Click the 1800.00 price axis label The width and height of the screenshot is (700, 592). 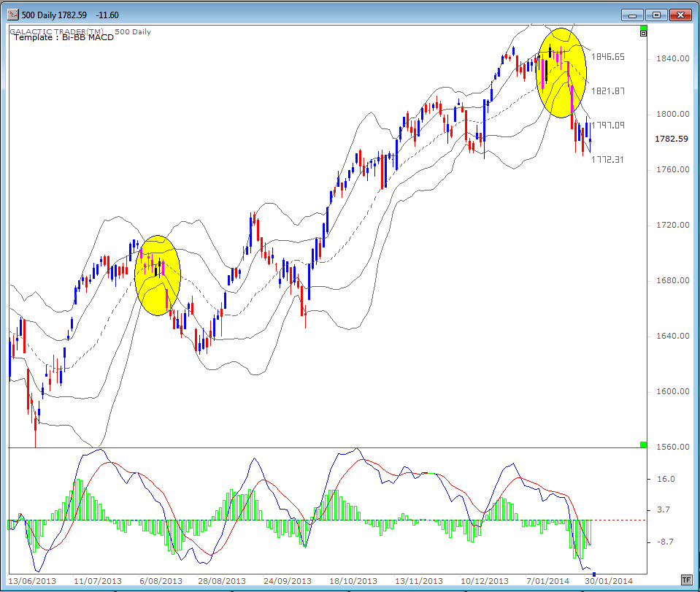point(672,114)
